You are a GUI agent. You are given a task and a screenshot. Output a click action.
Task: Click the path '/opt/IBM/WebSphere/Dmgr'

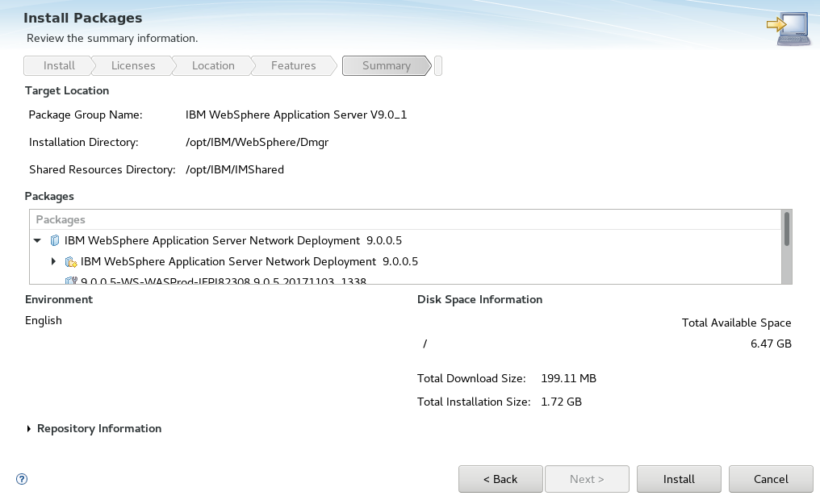(x=257, y=143)
